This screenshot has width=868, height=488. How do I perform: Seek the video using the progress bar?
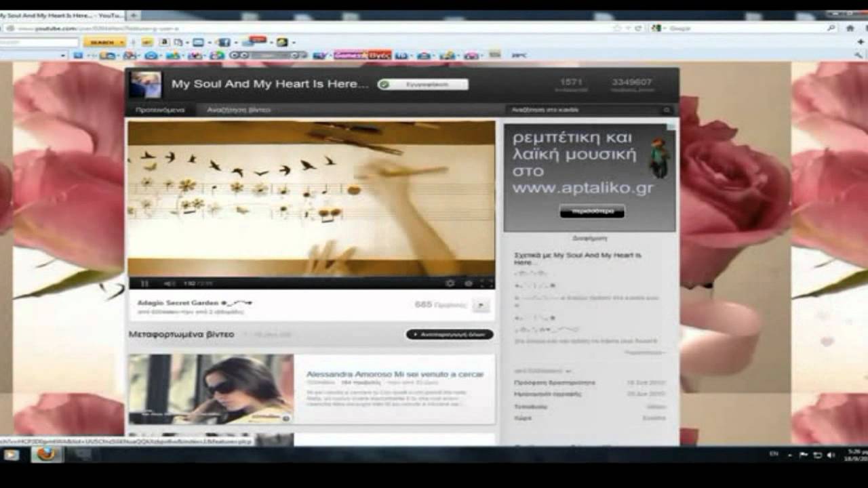click(x=311, y=277)
